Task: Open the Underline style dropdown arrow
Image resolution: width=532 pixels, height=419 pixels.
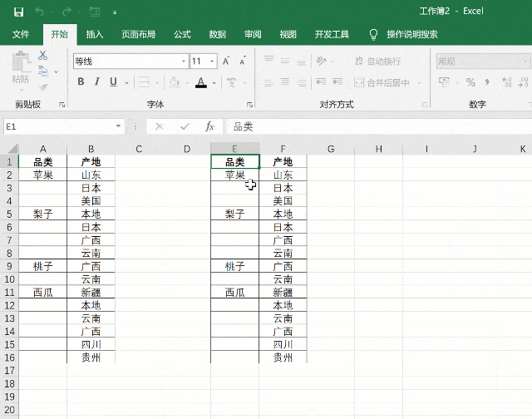Action: (127, 82)
